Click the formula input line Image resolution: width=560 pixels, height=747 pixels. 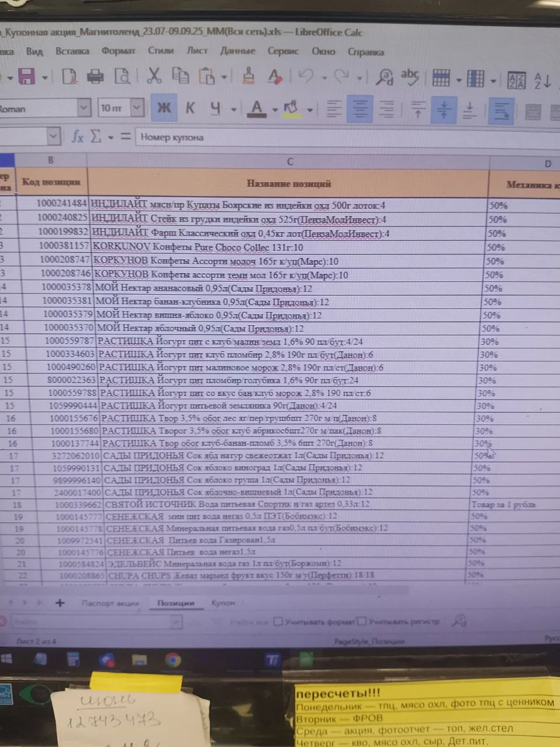click(x=347, y=138)
